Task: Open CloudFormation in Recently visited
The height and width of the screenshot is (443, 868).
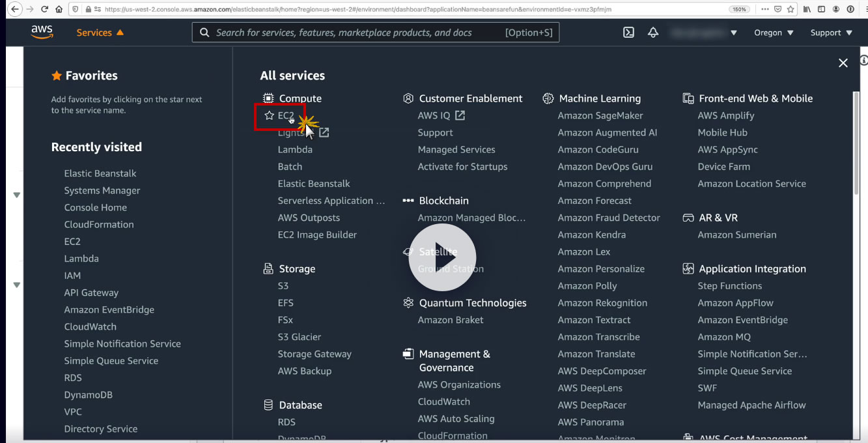Action: [99, 224]
